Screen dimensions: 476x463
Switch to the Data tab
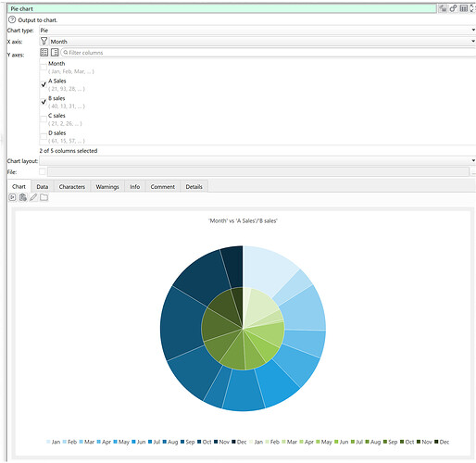click(x=43, y=187)
